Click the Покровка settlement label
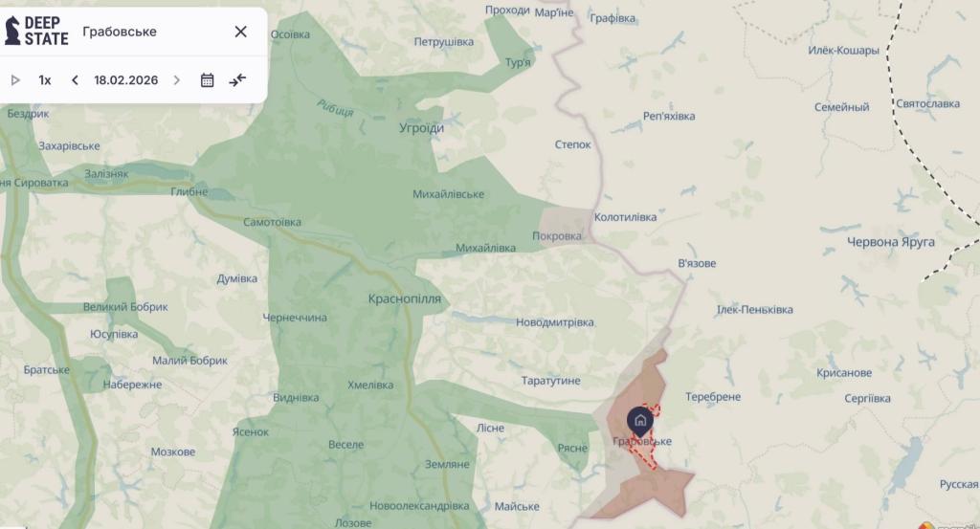Image resolution: width=980 pixels, height=529 pixels. pyautogui.click(x=556, y=236)
